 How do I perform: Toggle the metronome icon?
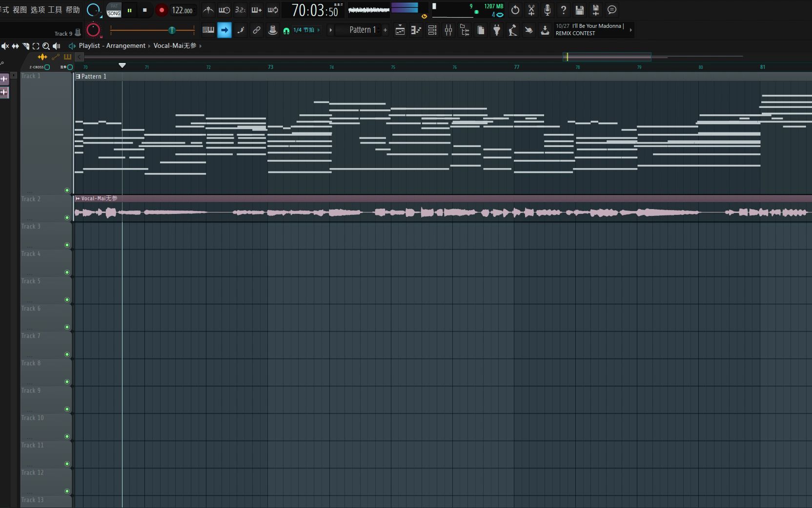click(208, 10)
